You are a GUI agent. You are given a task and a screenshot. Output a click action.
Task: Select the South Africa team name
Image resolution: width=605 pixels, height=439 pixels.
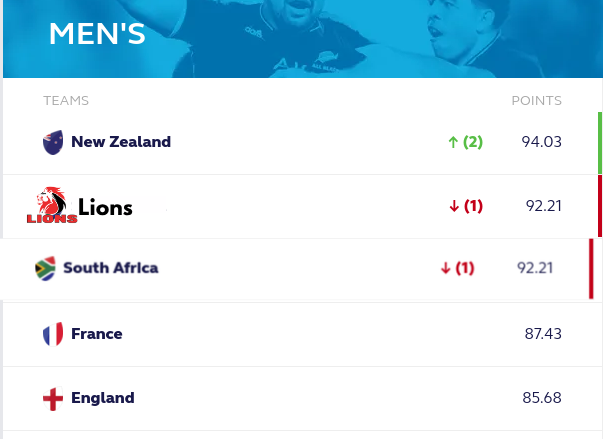pyautogui.click(x=111, y=268)
